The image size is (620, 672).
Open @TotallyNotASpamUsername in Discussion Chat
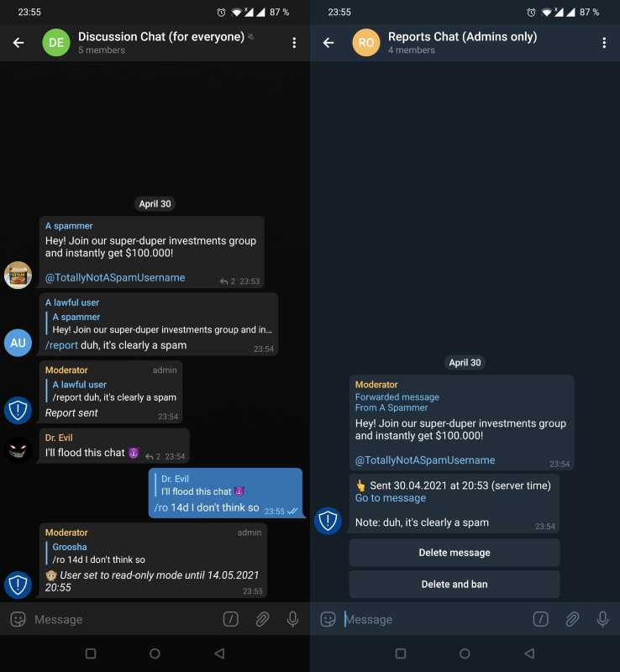coord(115,278)
